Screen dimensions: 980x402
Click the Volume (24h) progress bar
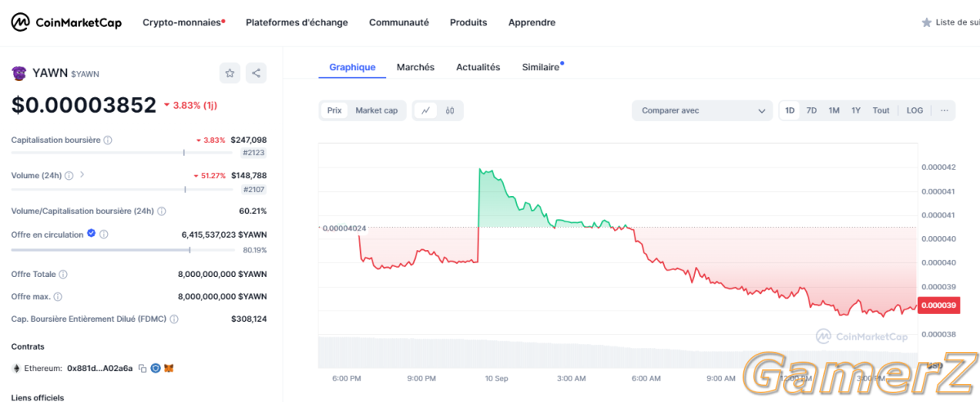pyautogui.click(x=123, y=189)
